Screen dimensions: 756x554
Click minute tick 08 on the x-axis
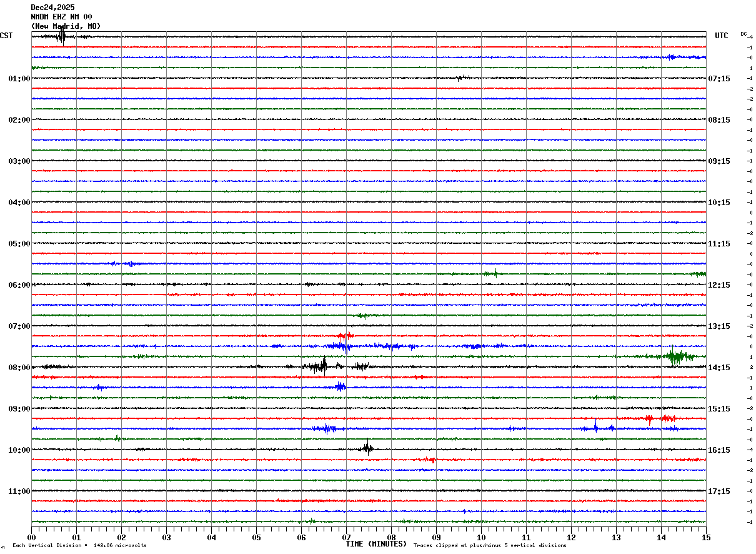(x=391, y=537)
